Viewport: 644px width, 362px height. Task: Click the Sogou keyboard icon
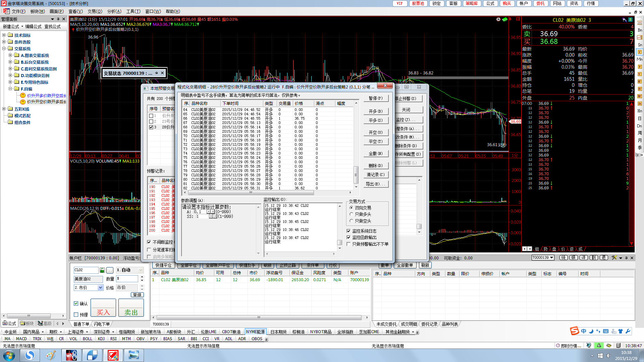(606, 331)
